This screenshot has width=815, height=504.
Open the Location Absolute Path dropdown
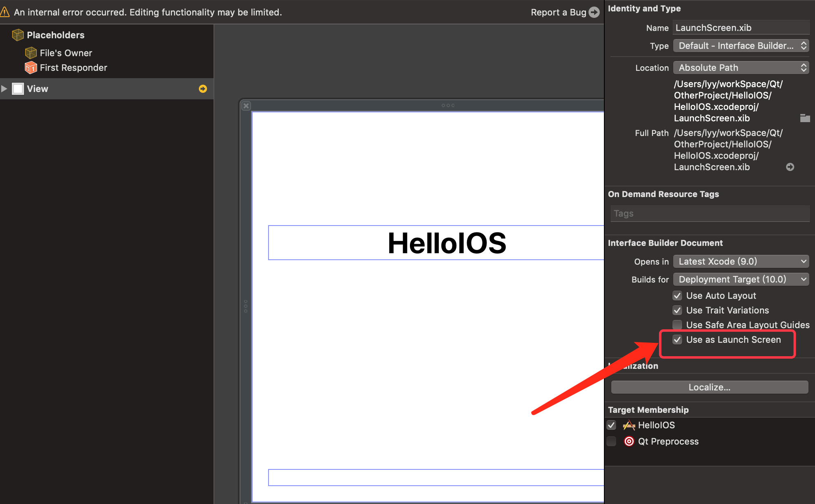740,68
